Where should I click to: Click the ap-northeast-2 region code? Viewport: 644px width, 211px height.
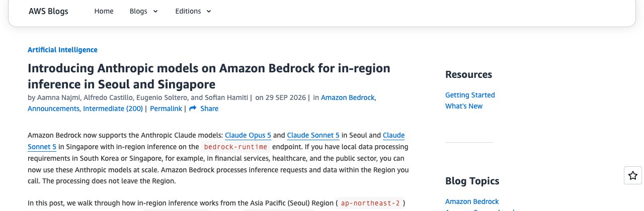coord(370,203)
